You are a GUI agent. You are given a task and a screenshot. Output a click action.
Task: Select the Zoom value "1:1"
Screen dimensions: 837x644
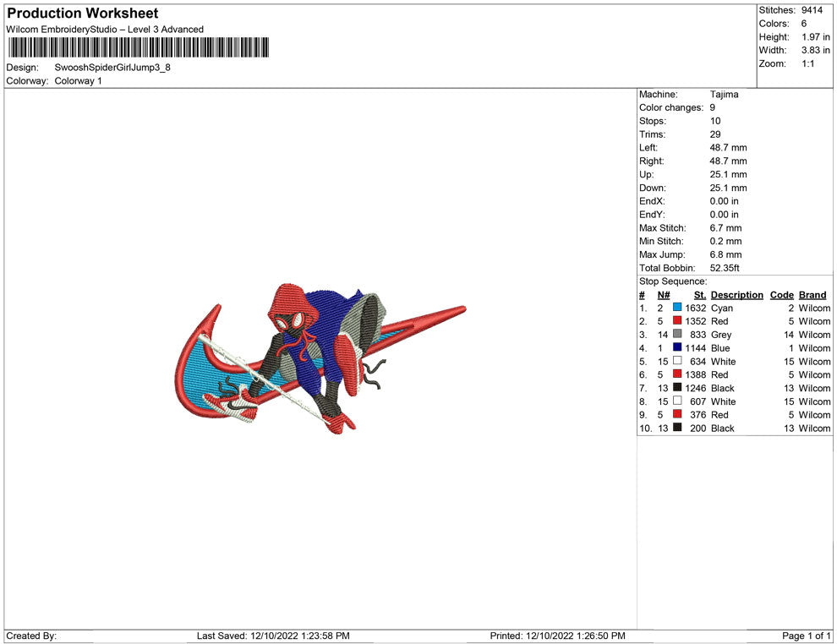[x=808, y=63]
